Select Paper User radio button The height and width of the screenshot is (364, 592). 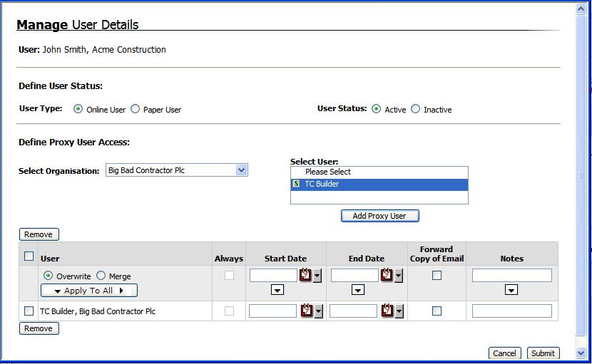(136, 109)
